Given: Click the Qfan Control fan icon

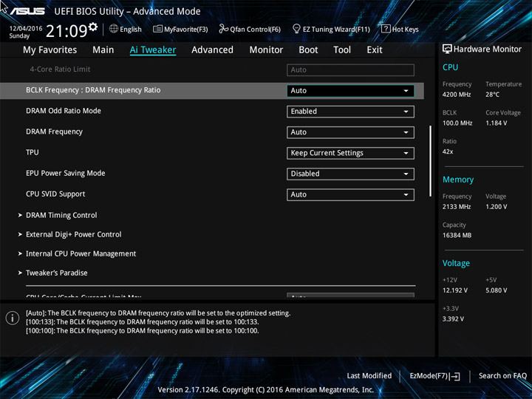Looking at the screenshot, I should point(223,29).
